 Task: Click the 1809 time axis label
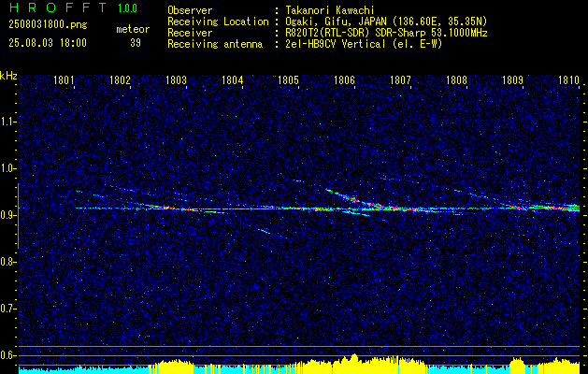(x=512, y=79)
